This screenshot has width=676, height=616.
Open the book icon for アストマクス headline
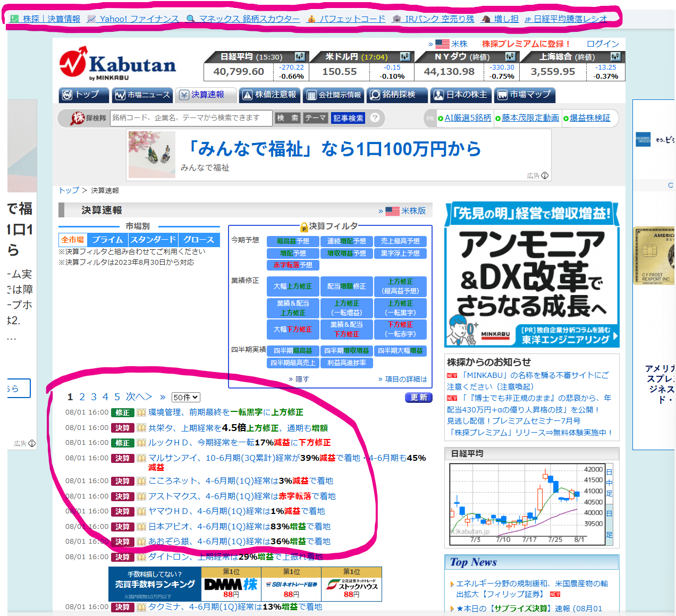(x=141, y=496)
